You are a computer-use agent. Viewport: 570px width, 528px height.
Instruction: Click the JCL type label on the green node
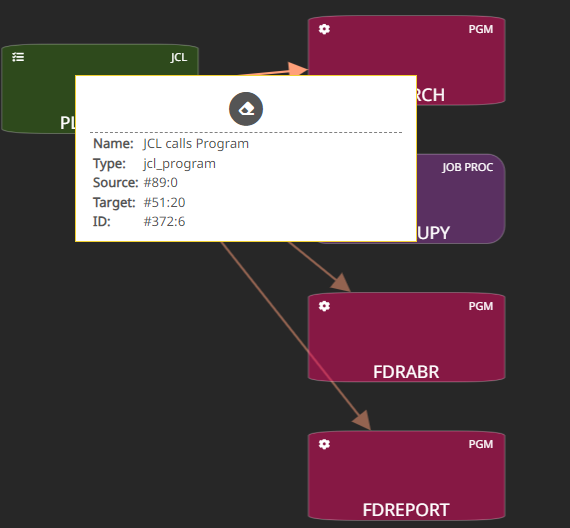click(x=179, y=57)
